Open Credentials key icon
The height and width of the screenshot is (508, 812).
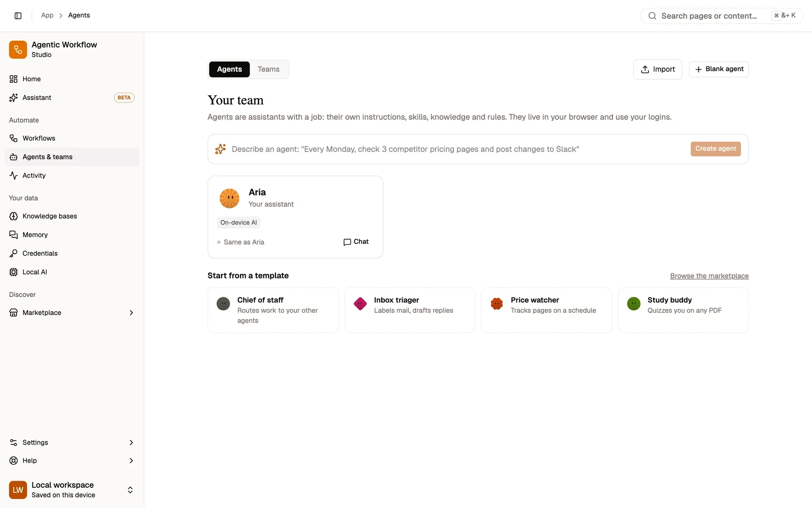(13, 254)
